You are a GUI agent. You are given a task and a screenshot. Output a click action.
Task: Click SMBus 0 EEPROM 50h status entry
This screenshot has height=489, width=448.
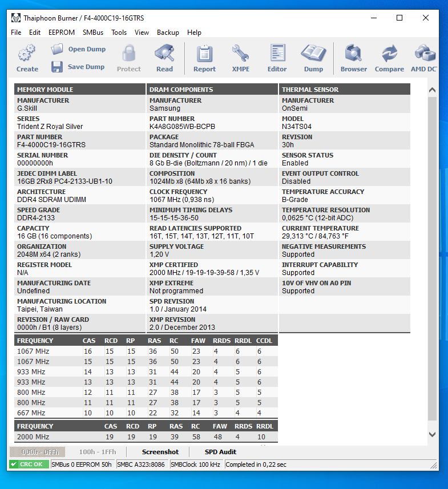pyautogui.click(x=82, y=464)
